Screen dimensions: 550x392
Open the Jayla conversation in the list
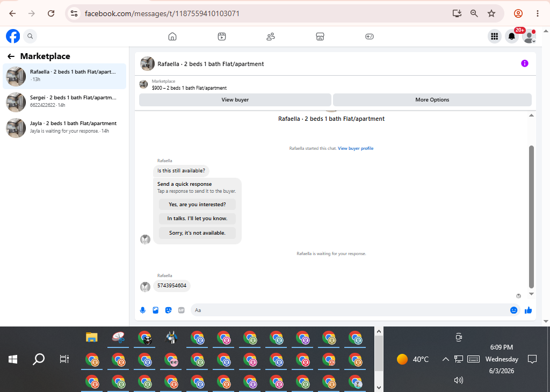coord(64,128)
